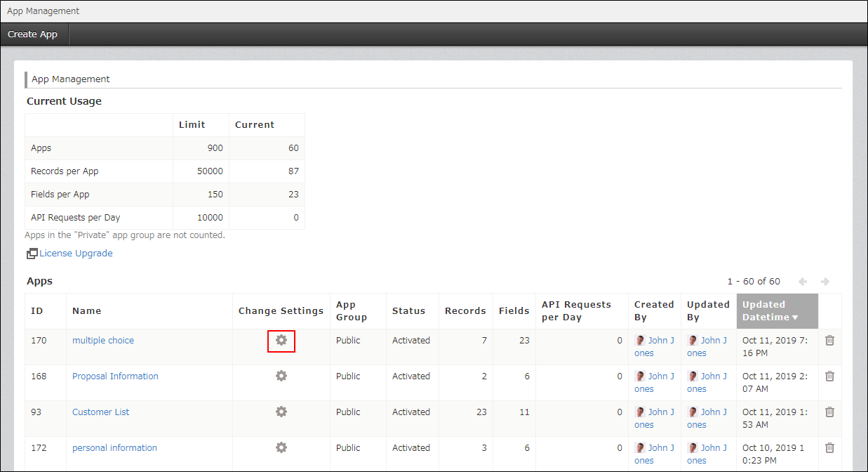868x472 pixels.
Task: Click ID cell 170
Action: [39, 340]
